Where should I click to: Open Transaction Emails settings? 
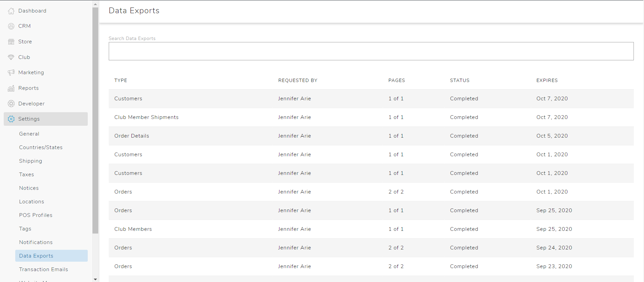tap(43, 269)
